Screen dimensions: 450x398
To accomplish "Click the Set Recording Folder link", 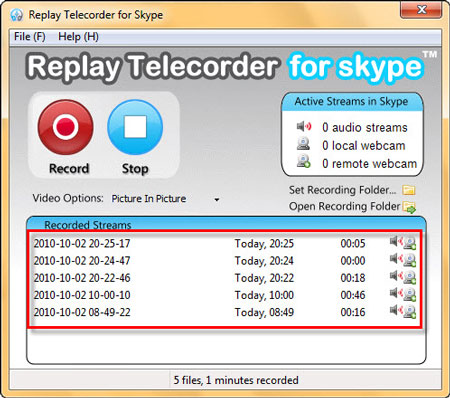I will (342, 190).
